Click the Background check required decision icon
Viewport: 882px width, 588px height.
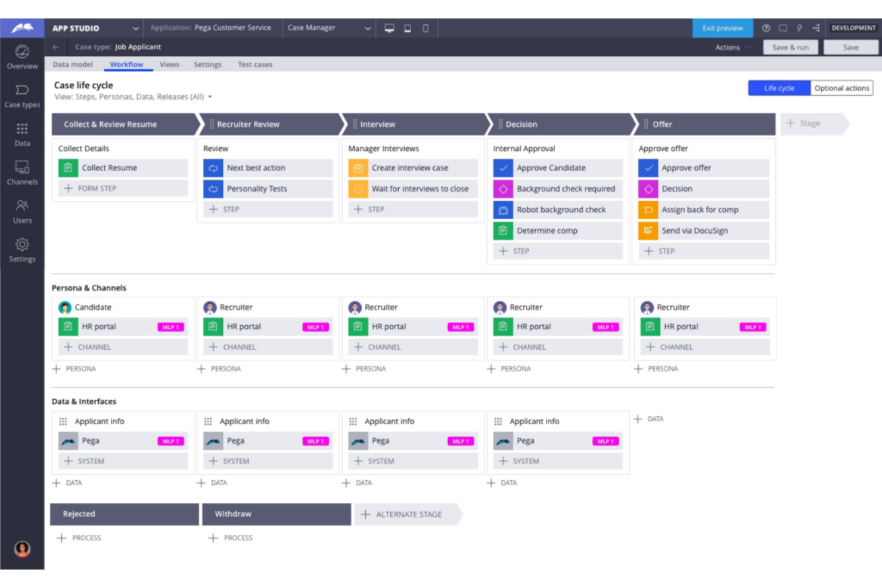tap(503, 189)
